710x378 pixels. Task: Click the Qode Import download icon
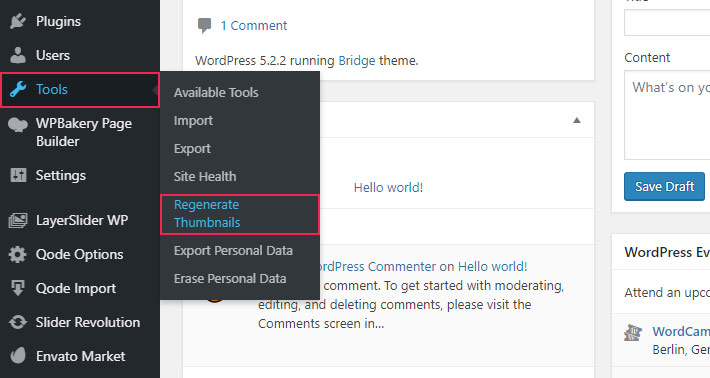(x=18, y=288)
